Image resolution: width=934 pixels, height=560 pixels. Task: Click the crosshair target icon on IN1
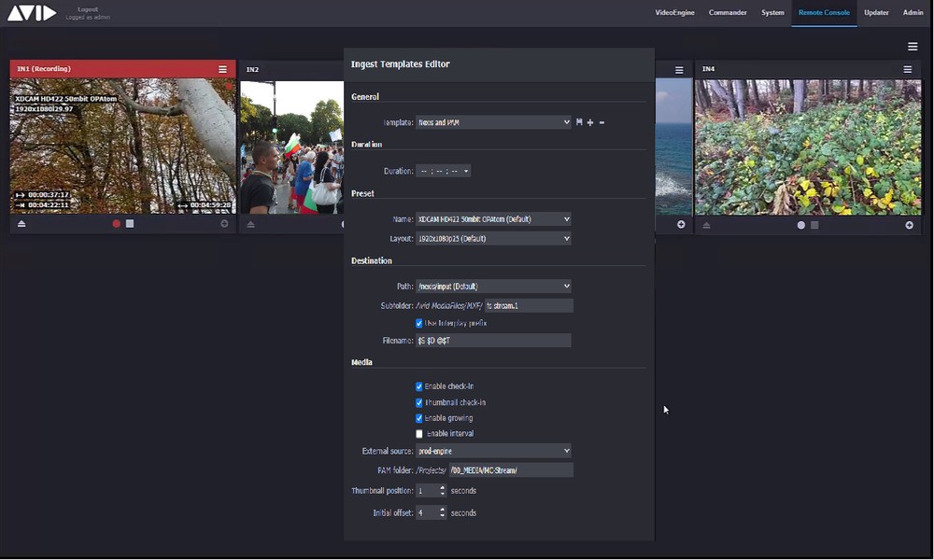223,224
